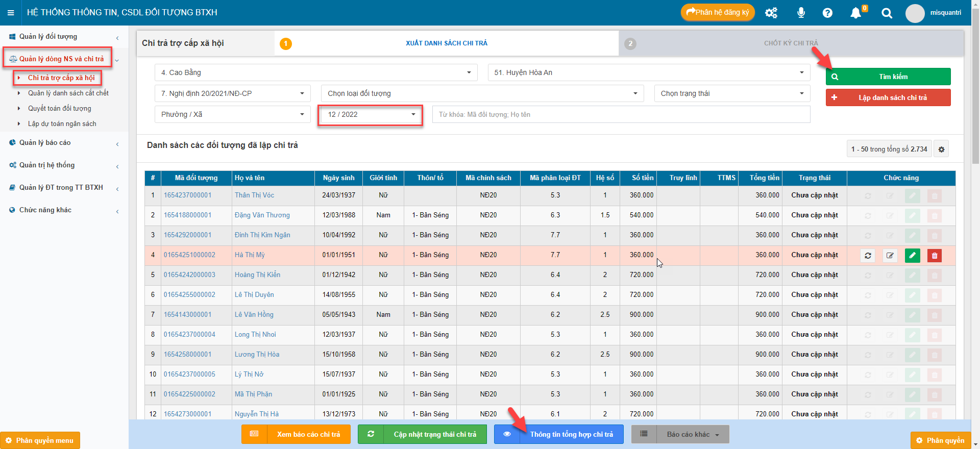The height and width of the screenshot is (449, 980).
Task: Click the microphone icon
Action: pos(801,13)
